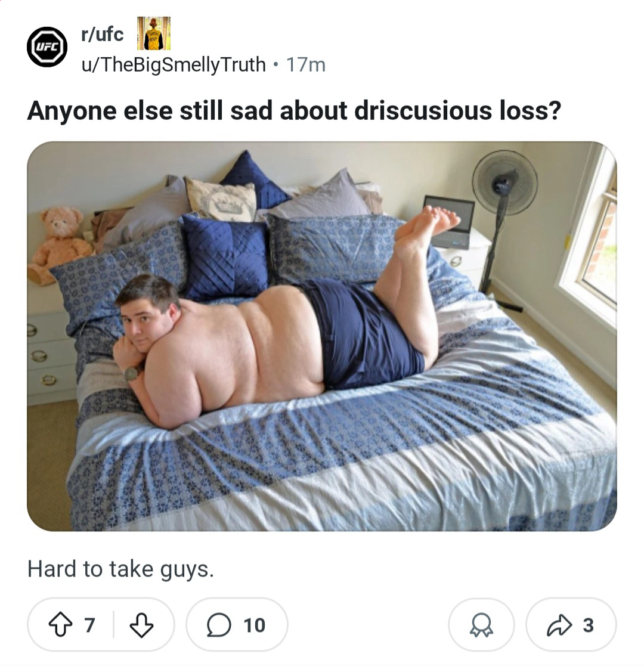Click the share arrow icon
Image resolution: width=644 pixels, height=666 pixels.
[x=559, y=625]
